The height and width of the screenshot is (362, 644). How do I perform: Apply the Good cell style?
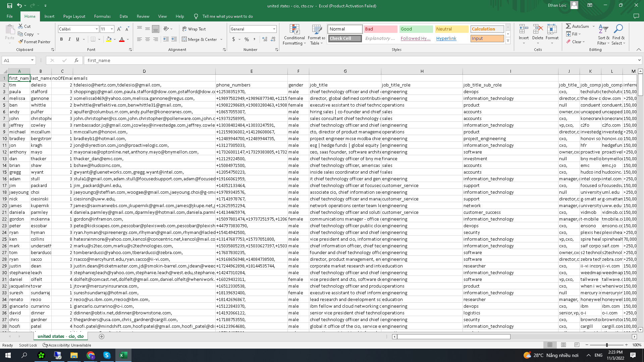click(416, 29)
